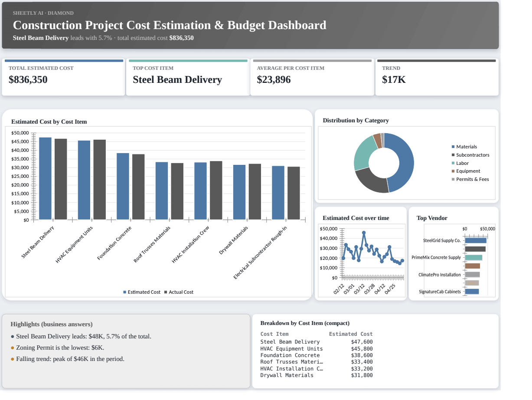Viewport: 532px width, 400px height.
Task: Click the SteelGrid Supply Co. vendor label
Action: pyautogui.click(x=442, y=240)
